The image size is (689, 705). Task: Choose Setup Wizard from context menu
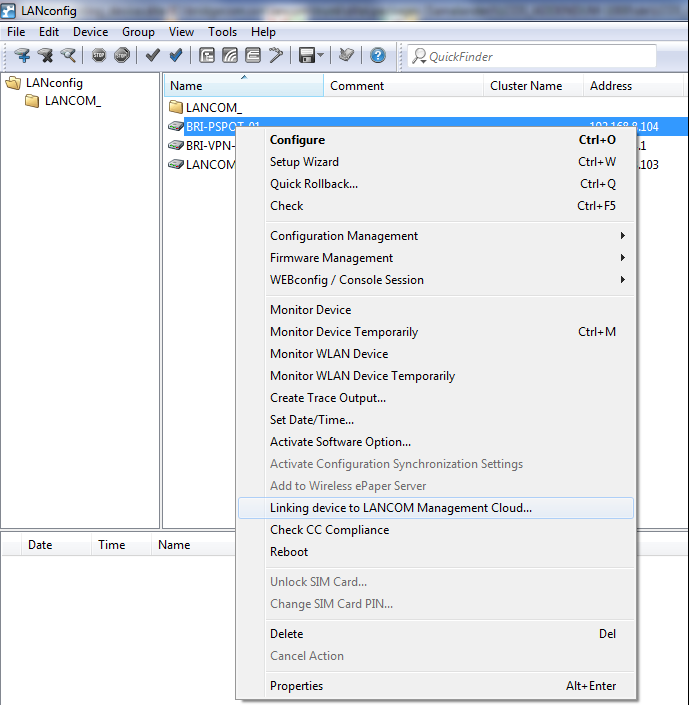pyautogui.click(x=304, y=162)
